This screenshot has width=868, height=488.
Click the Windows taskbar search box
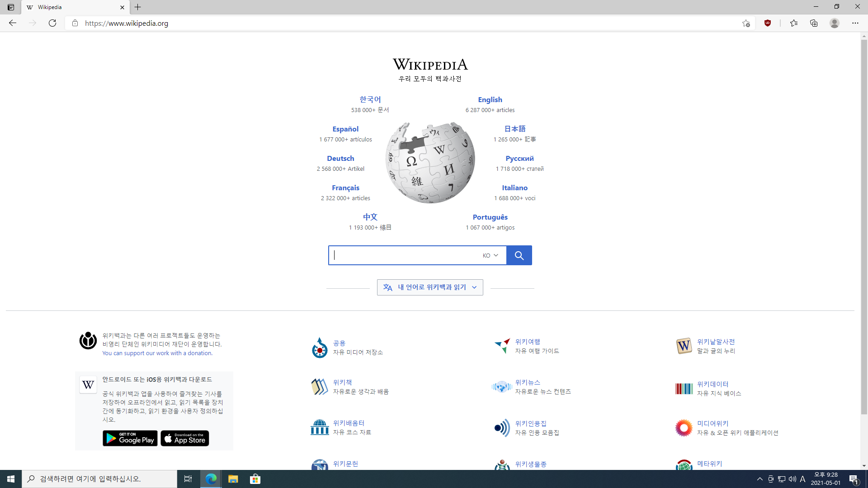(99, 479)
